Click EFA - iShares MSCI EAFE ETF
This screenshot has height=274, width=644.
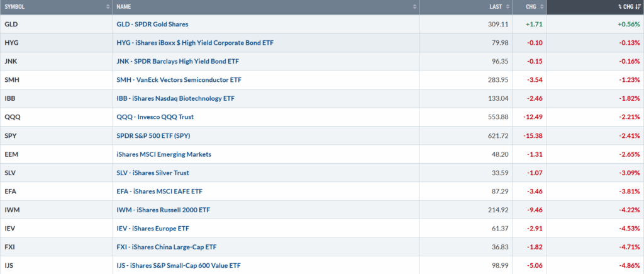(x=159, y=191)
